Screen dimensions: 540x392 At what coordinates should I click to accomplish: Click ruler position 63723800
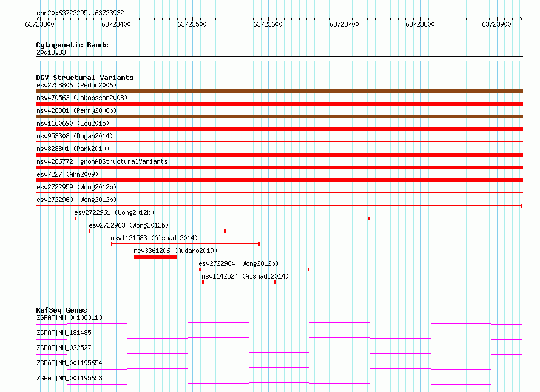point(420,24)
